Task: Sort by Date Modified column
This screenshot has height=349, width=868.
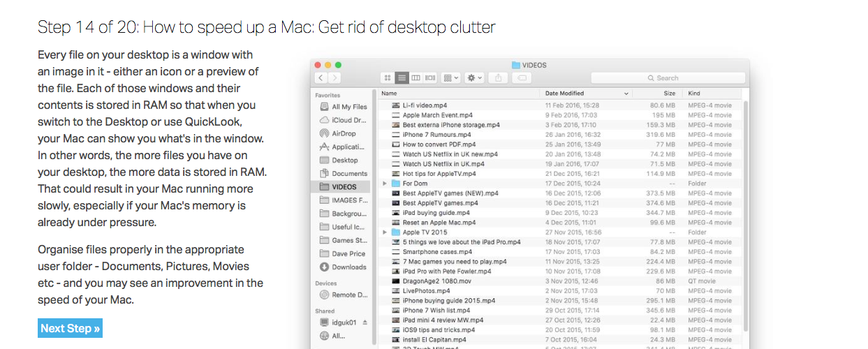Action: click(586, 93)
